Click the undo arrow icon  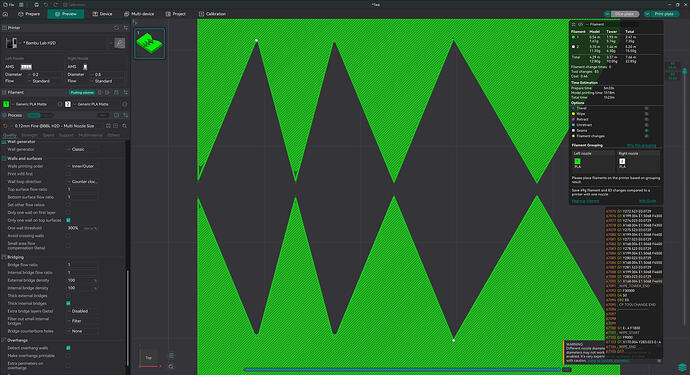[x=46, y=5]
